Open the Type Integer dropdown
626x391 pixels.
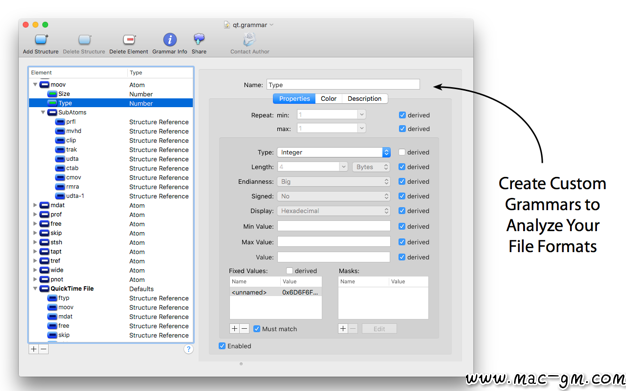click(334, 152)
